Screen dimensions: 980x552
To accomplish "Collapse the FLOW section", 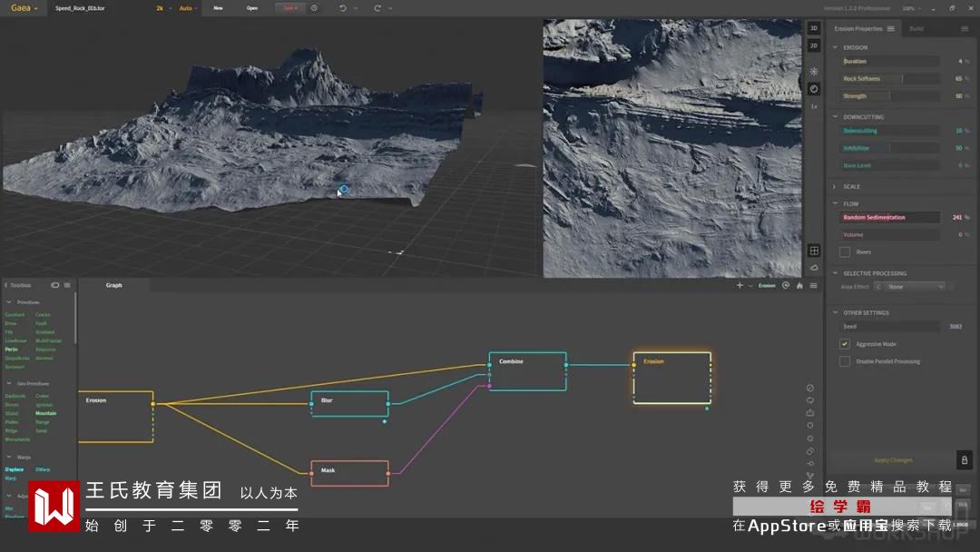I will point(835,203).
